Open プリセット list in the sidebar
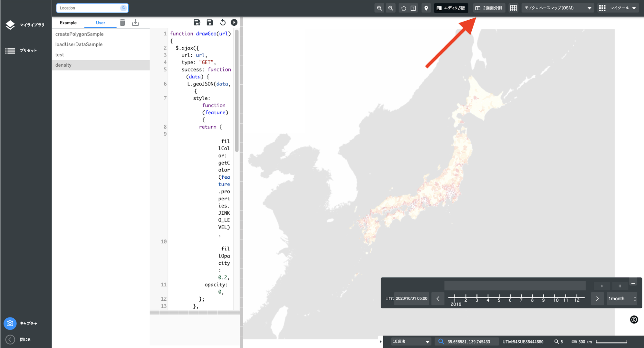Viewport: 644px width, 348px height. (x=21, y=51)
